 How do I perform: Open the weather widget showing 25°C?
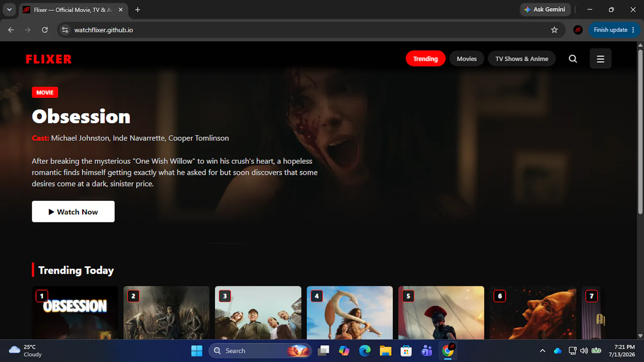26,351
